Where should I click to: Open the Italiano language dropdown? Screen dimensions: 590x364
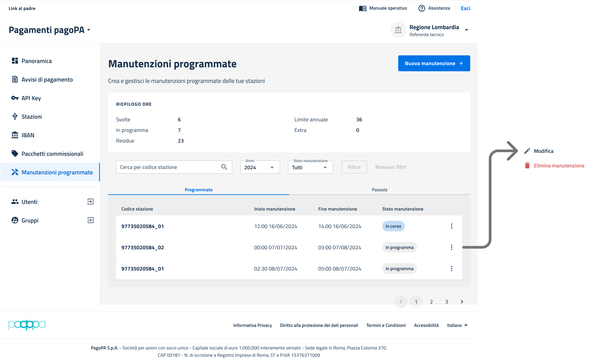point(457,325)
